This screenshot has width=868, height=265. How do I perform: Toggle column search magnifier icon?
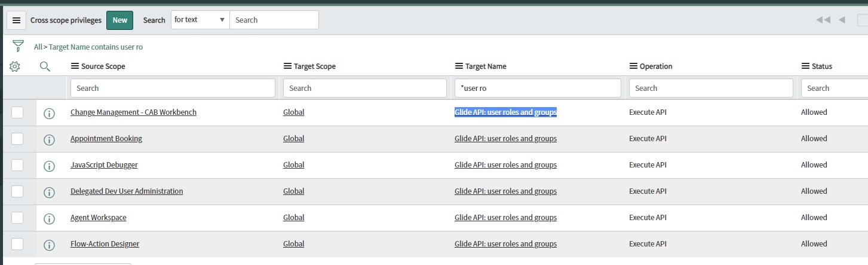coord(45,66)
